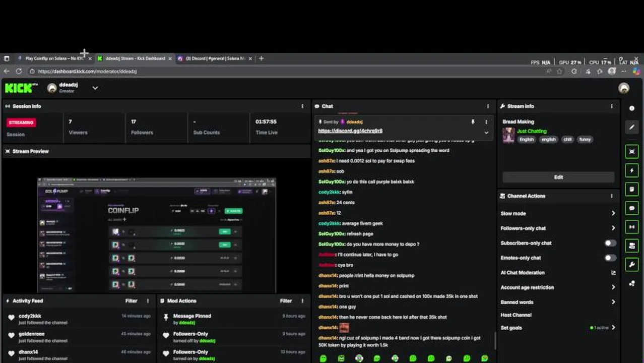Expand Account age restriction settings
The width and height of the screenshot is (644, 363).
click(x=613, y=287)
